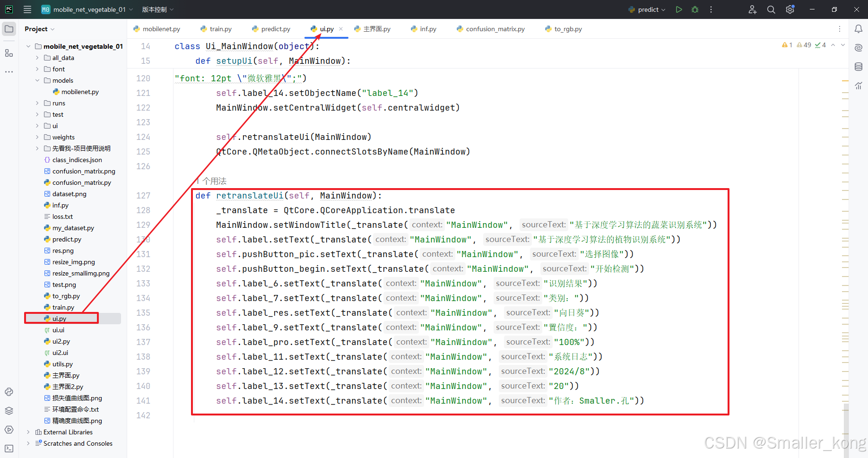Open the Services layers icon
Screen dimensions: 868x458
[9, 411]
